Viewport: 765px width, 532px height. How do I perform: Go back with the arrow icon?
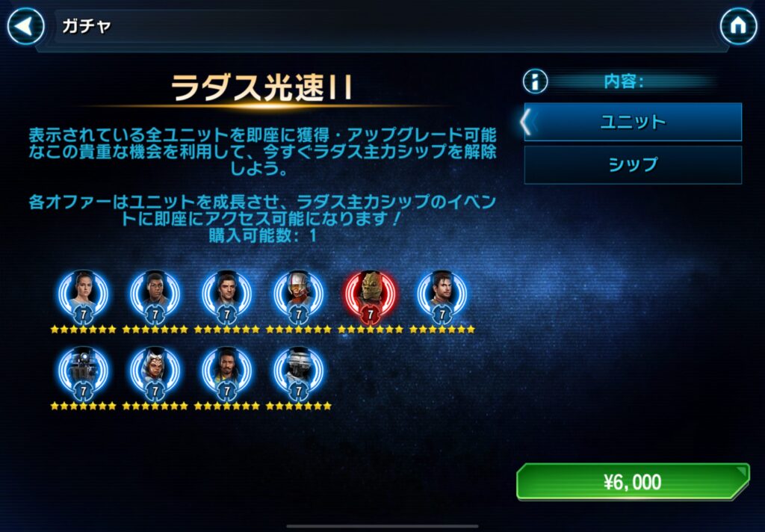click(x=25, y=26)
